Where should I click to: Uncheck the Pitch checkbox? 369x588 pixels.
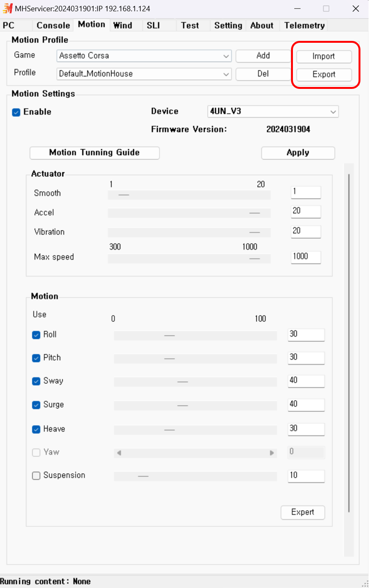(x=36, y=358)
